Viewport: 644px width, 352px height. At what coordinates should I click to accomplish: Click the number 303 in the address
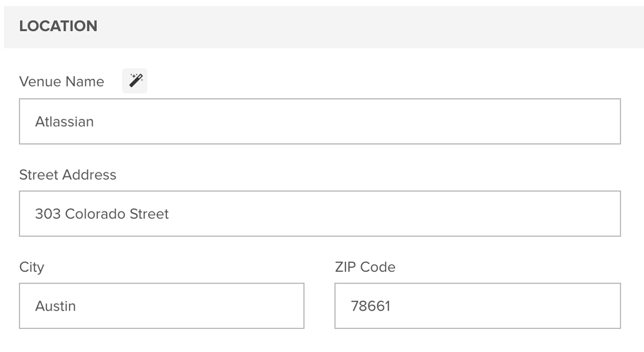(48, 214)
